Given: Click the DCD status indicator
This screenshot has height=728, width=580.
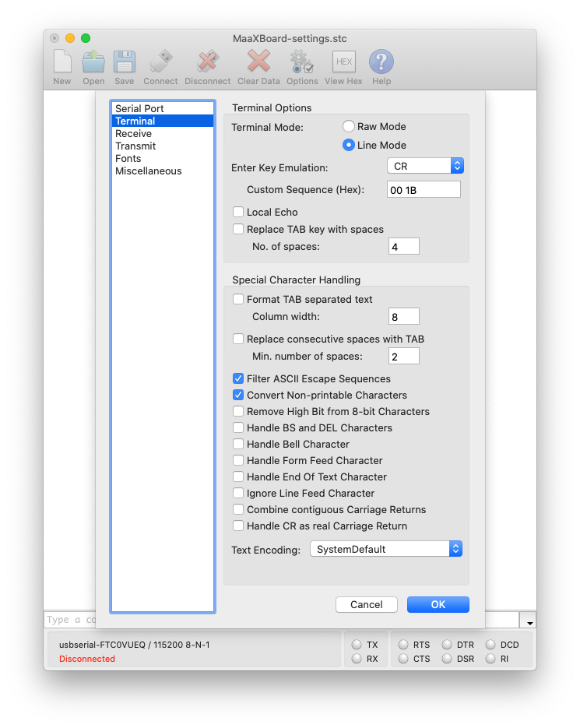Looking at the screenshot, I should (490, 645).
